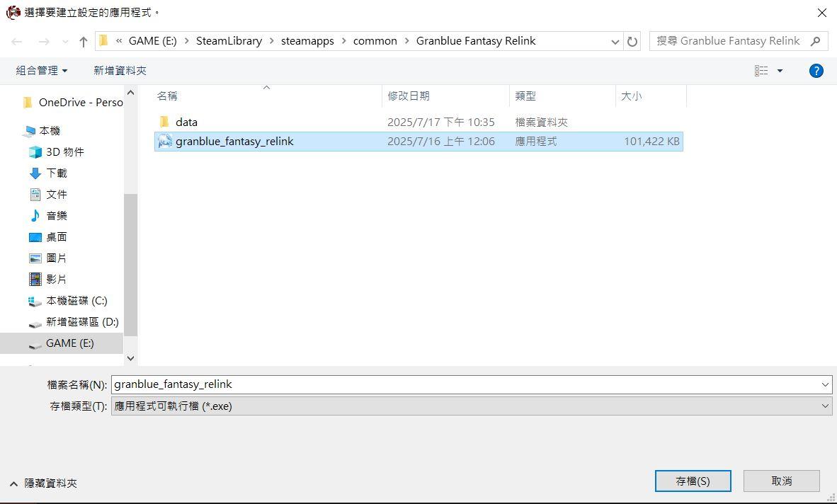Open the filename field dropdown arrow
837x504 pixels.
[x=825, y=384]
